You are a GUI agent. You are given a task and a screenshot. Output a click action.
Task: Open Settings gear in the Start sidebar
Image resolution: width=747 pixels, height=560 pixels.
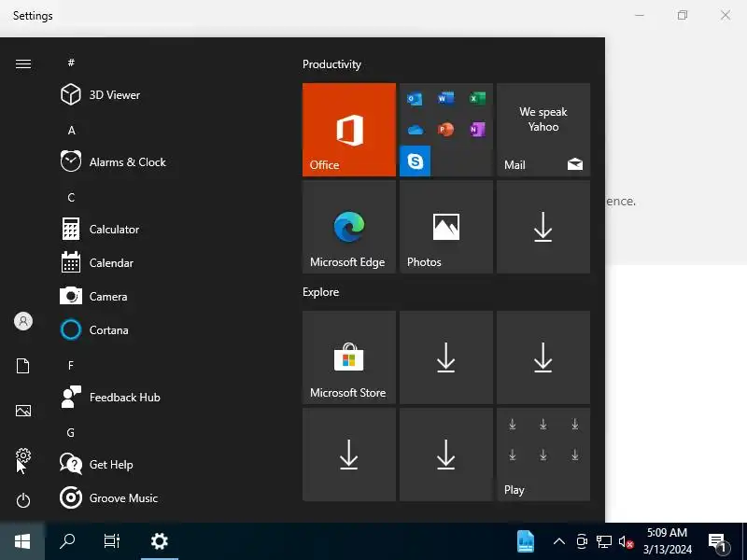coord(22,455)
